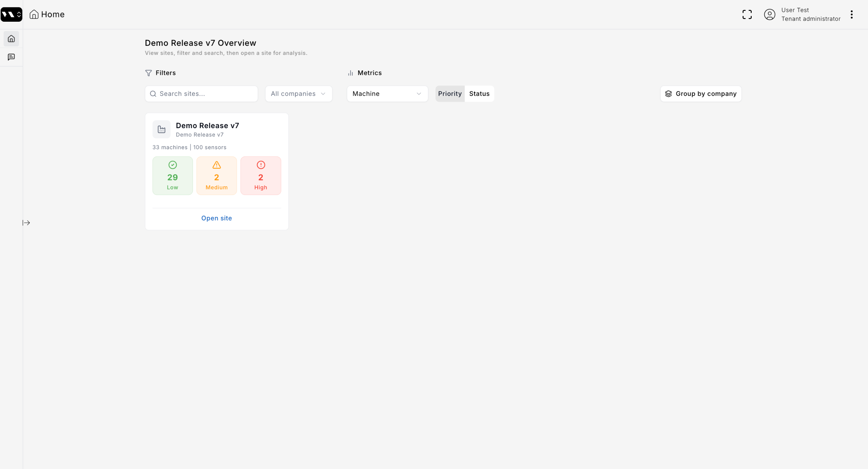Click the green 29 Low priority tile

[x=173, y=176]
